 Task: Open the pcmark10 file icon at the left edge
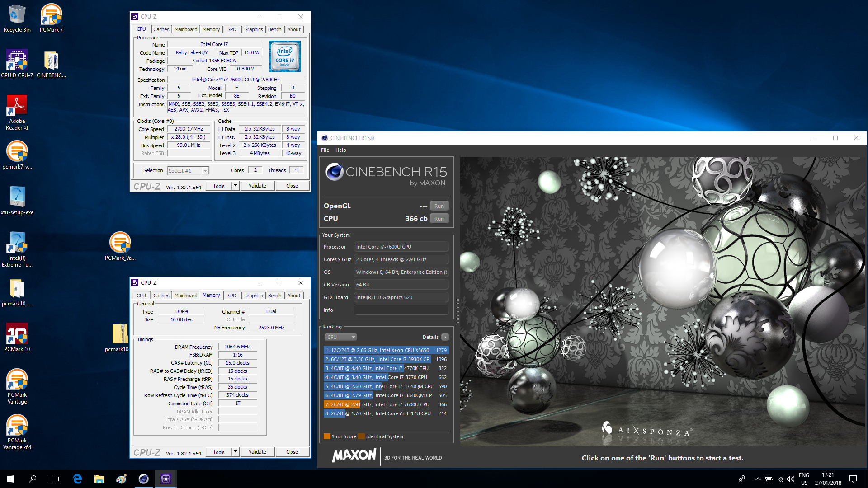click(x=17, y=292)
